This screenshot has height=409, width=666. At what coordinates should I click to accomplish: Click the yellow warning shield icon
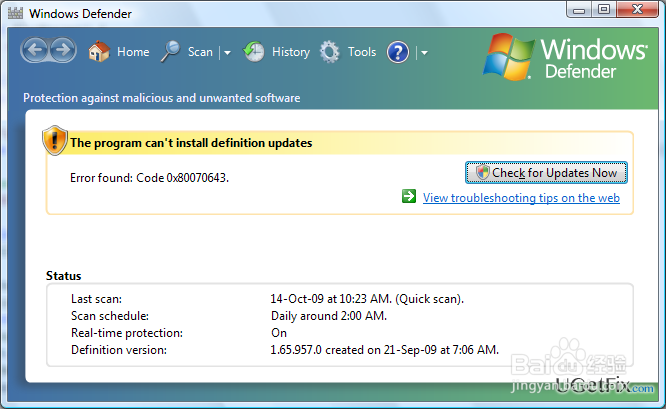(55, 140)
